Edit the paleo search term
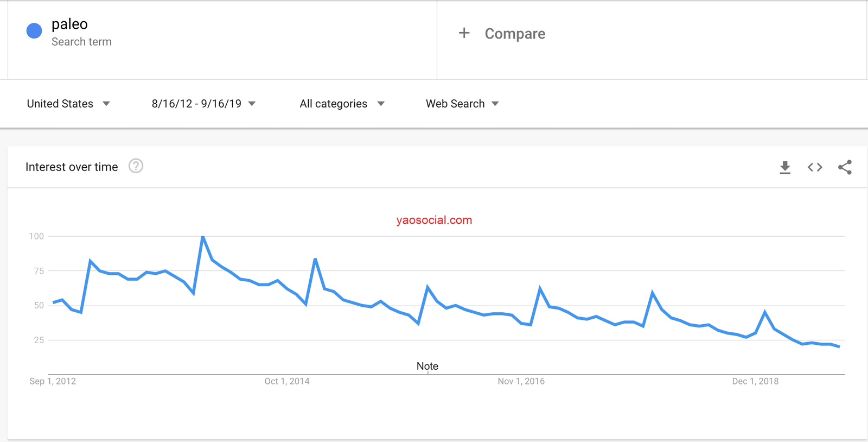Viewport: 868px width, 442px height. coord(69,24)
